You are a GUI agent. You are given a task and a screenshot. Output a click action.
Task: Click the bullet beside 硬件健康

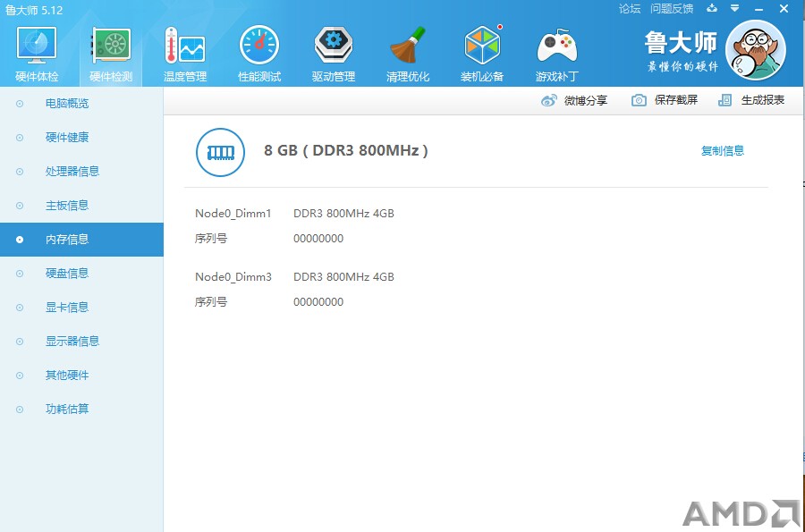coord(20,138)
